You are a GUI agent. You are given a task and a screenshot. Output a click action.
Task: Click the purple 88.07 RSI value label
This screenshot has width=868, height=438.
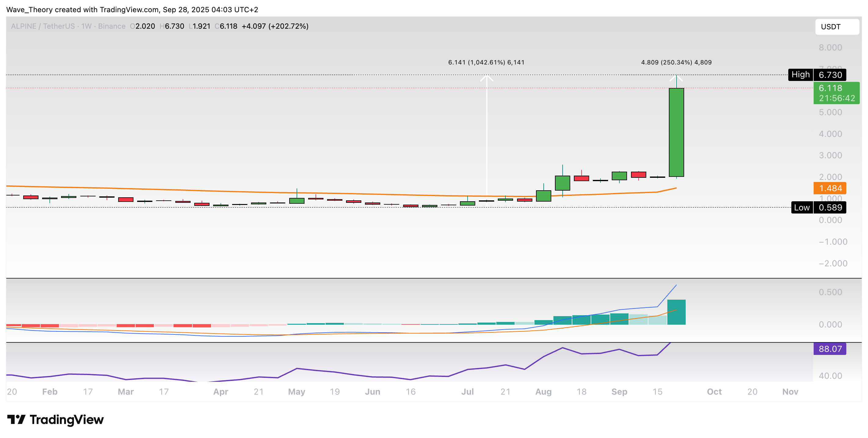click(x=830, y=349)
